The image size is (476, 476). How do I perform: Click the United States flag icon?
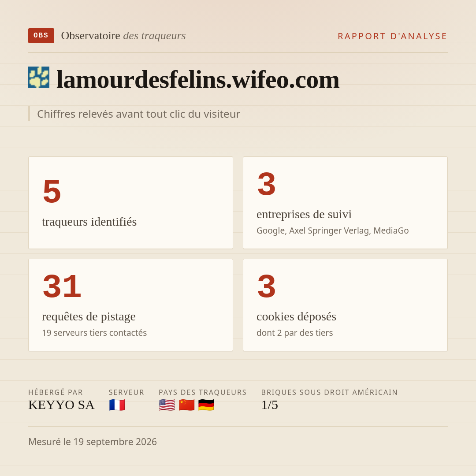pos(167,405)
